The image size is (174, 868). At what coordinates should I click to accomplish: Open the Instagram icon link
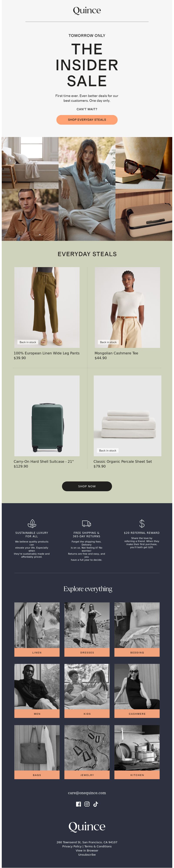(87, 804)
